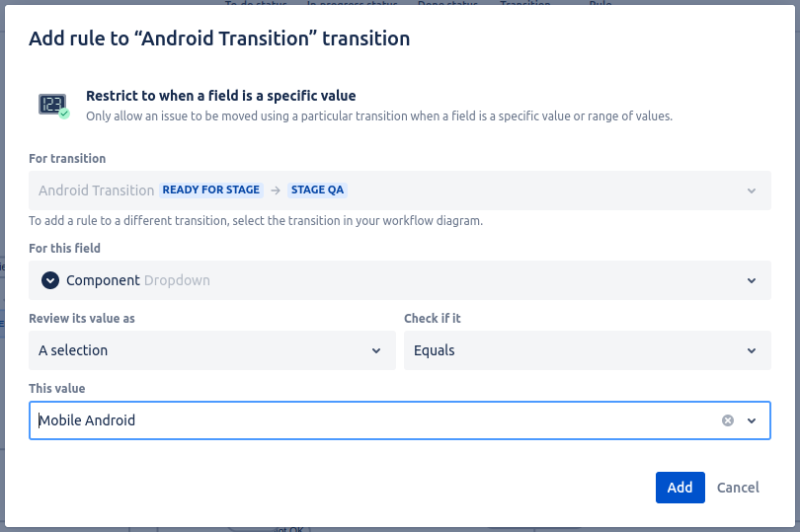Viewport: 800px width, 532px height.
Task: Open the This value dropdown chevron
Action: (x=752, y=420)
